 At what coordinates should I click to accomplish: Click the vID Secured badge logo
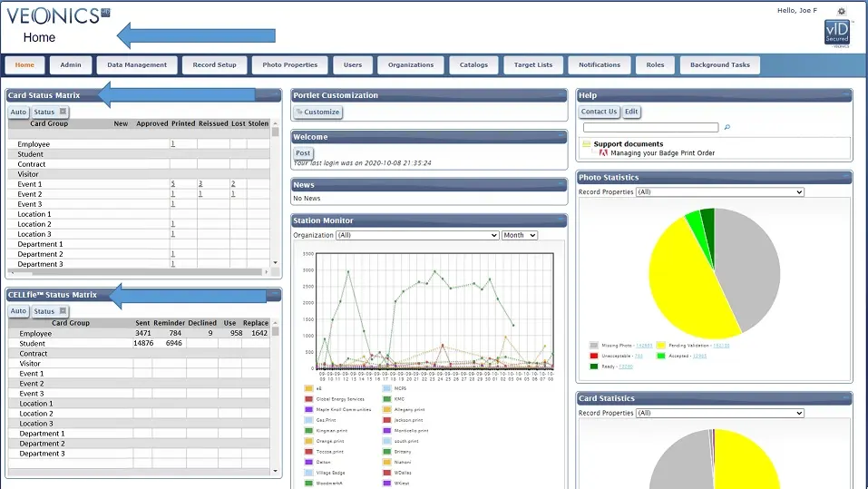point(836,34)
